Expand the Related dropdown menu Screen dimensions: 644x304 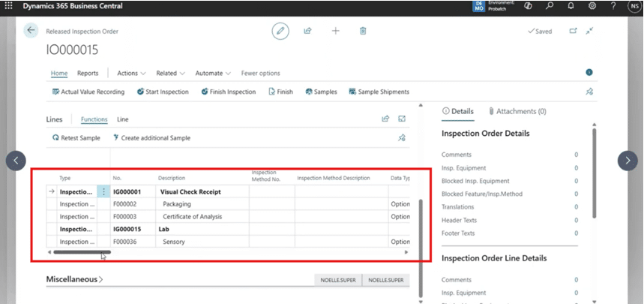click(x=170, y=74)
